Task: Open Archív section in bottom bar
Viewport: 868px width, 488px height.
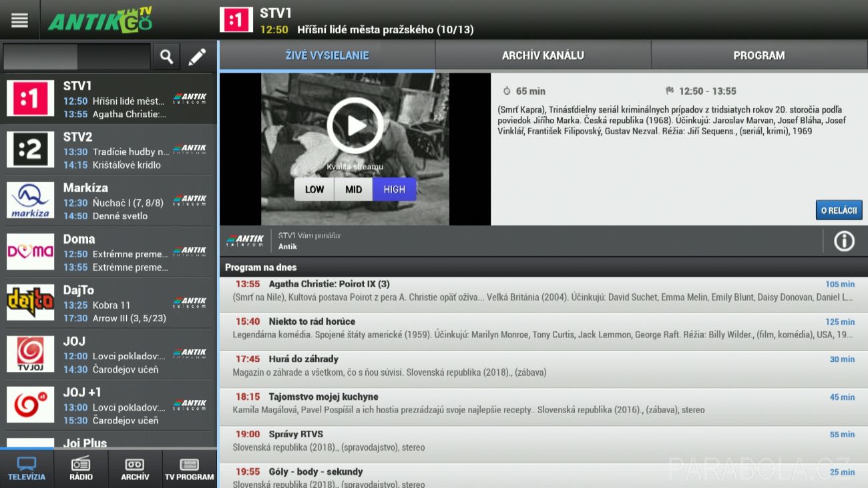Action: pos(135,469)
